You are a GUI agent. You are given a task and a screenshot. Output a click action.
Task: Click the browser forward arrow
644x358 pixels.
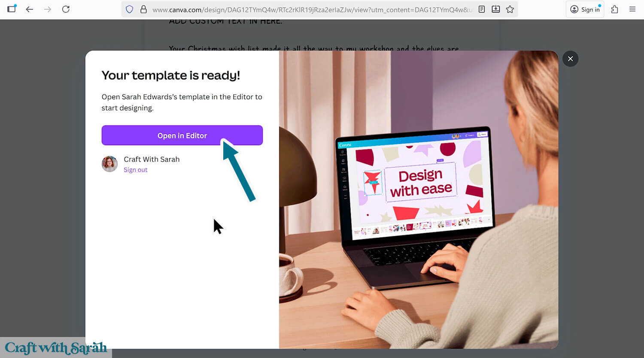tap(48, 9)
